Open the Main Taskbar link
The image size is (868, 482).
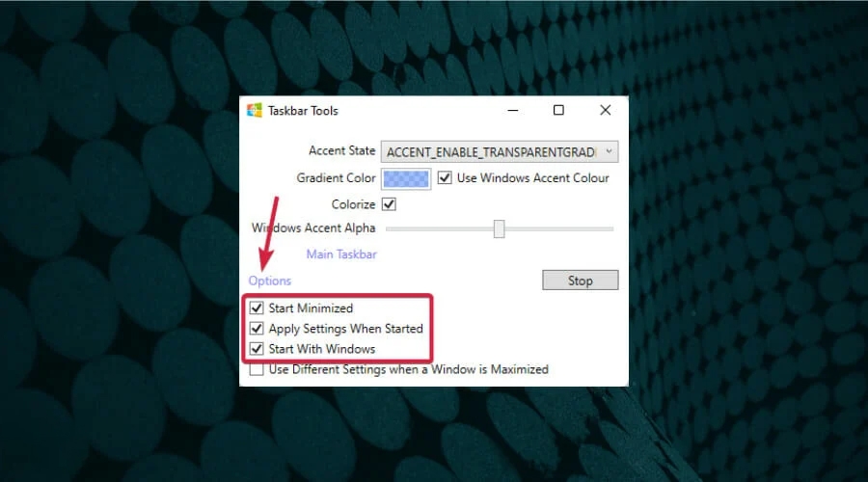tap(341, 254)
